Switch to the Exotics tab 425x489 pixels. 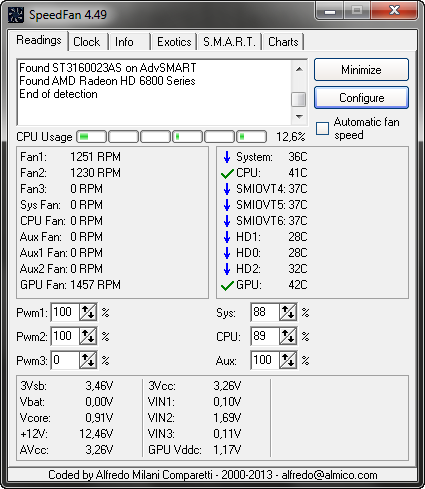[174, 42]
